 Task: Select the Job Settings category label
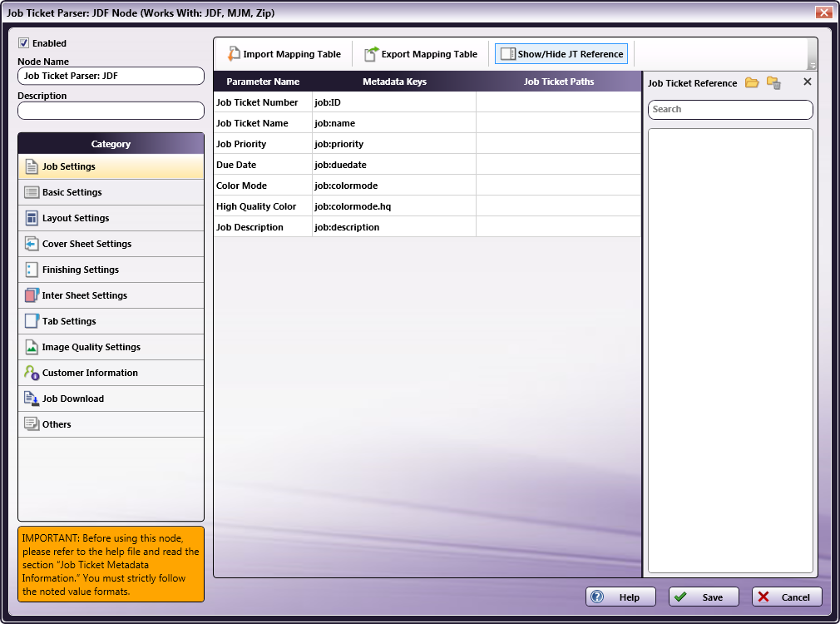pyautogui.click(x=68, y=166)
